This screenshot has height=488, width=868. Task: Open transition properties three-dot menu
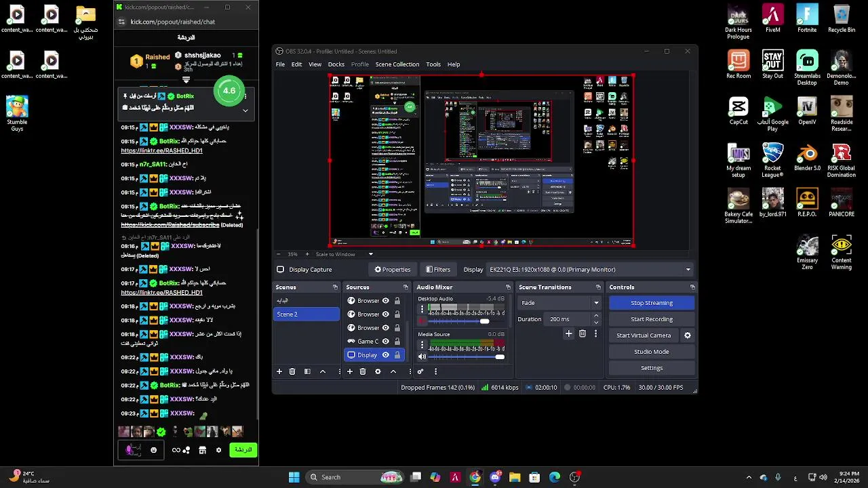point(596,333)
